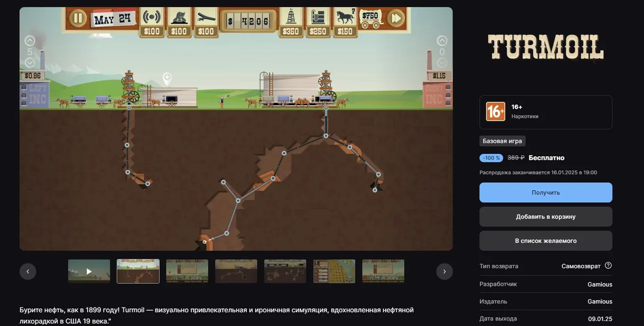The image size is (644, 326).
Task: Select the $350 oil rig item
Action: click(x=291, y=21)
